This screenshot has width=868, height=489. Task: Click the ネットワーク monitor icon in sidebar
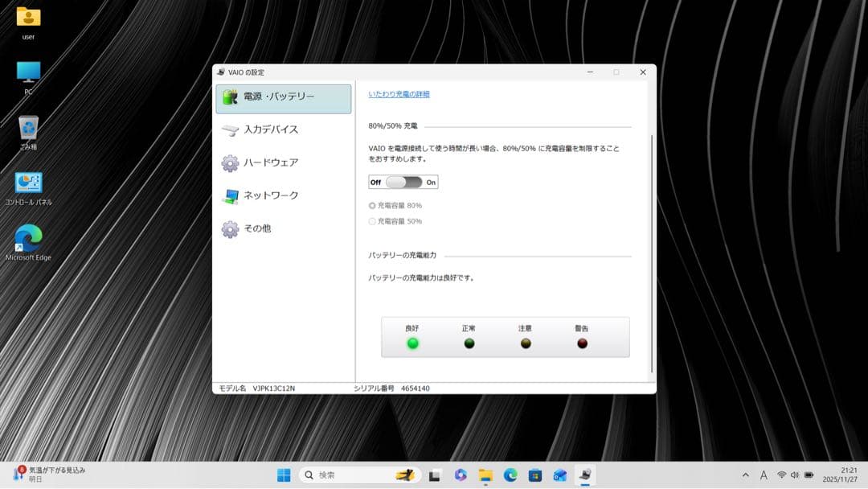[231, 195]
